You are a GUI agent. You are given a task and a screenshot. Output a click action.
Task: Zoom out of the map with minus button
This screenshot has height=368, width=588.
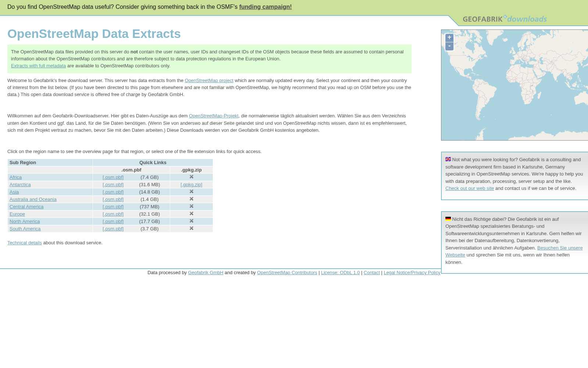[449, 46]
